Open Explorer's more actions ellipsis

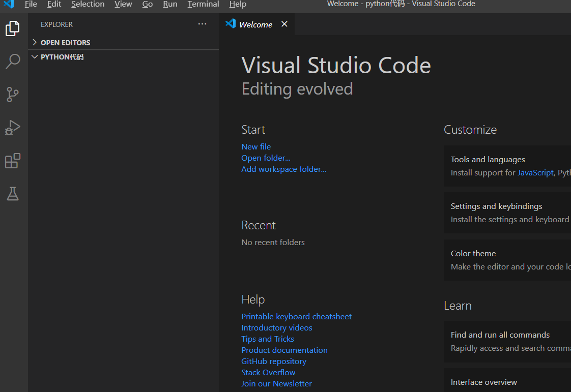click(x=203, y=24)
